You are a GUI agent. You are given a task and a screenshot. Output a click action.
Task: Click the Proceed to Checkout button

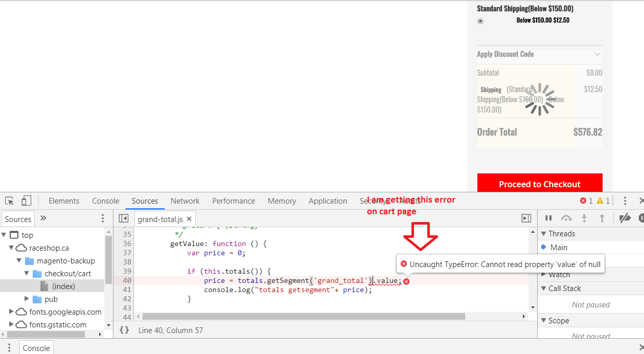click(x=539, y=184)
